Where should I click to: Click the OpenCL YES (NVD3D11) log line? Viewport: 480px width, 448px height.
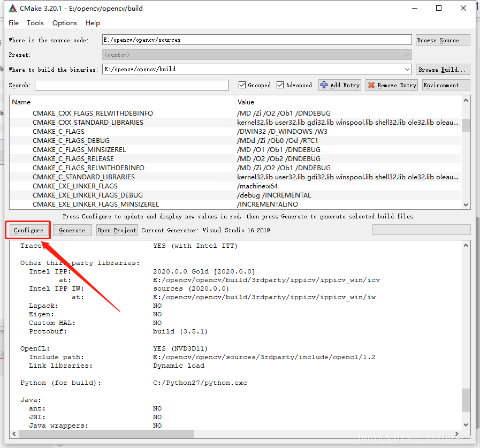(114, 348)
